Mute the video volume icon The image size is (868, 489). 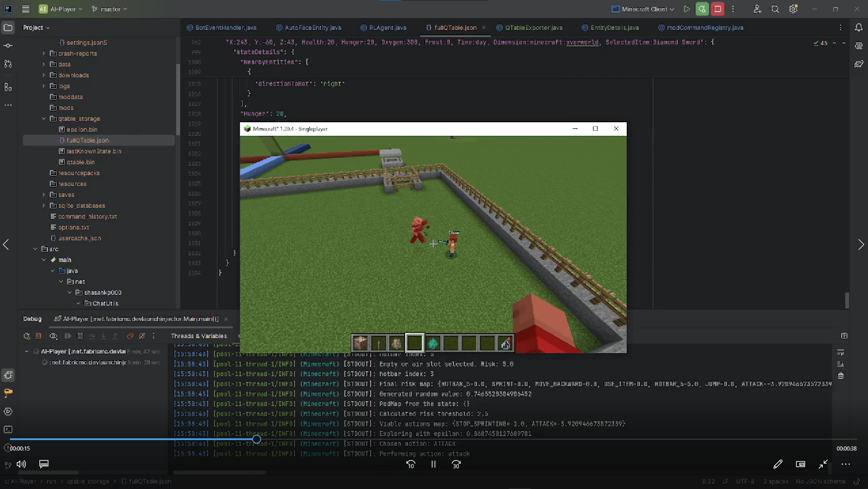[21, 464]
